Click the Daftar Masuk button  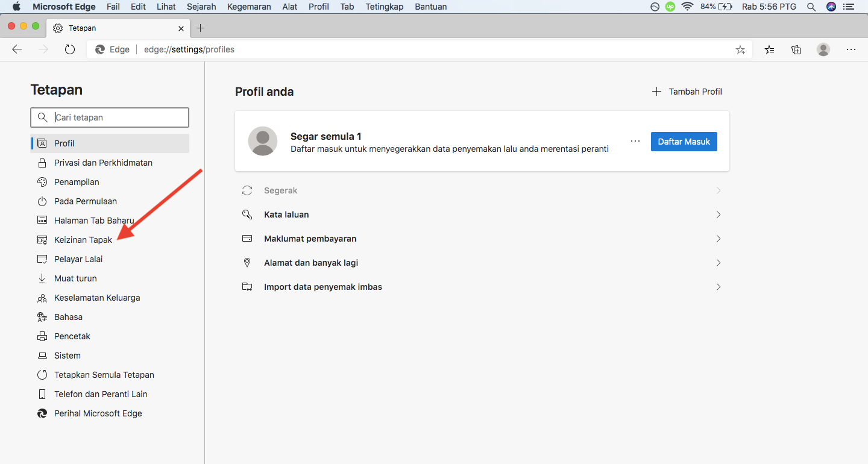tap(684, 142)
